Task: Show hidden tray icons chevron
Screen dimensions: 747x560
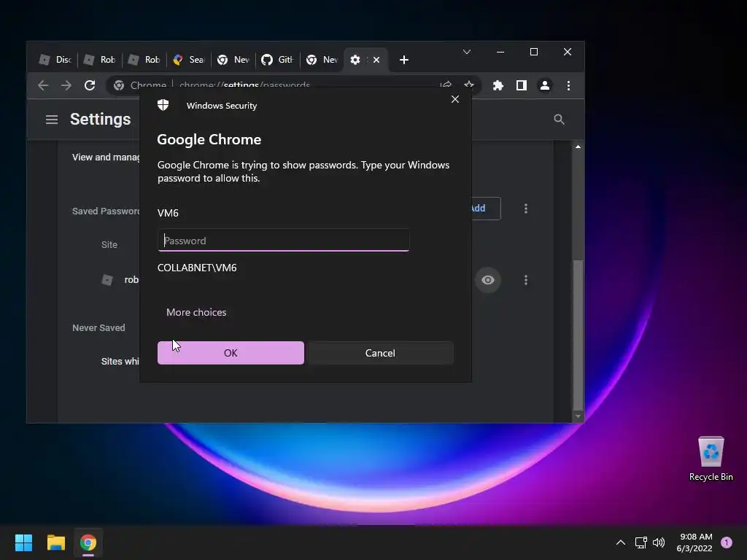Action: coord(621,542)
